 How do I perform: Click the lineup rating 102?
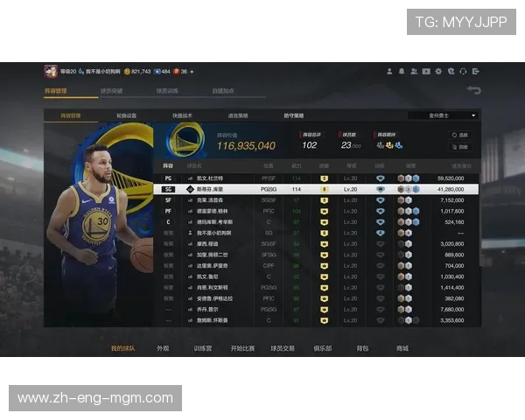pyautogui.click(x=310, y=145)
